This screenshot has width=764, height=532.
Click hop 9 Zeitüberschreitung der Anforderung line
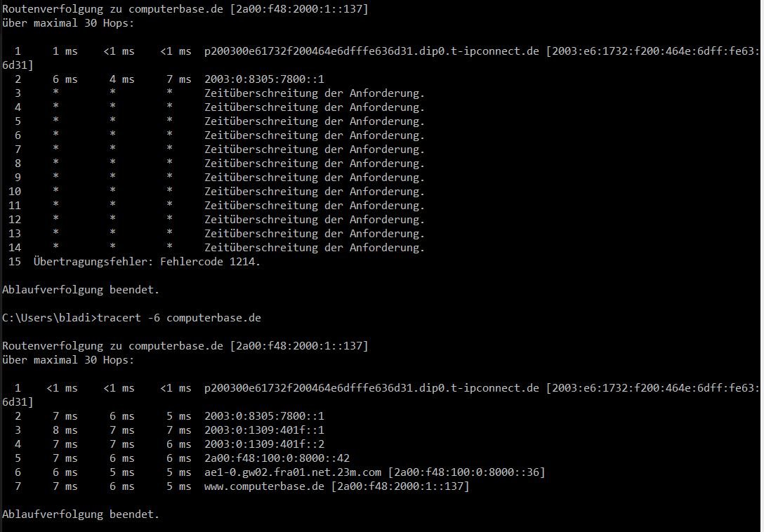click(x=315, y=178)
